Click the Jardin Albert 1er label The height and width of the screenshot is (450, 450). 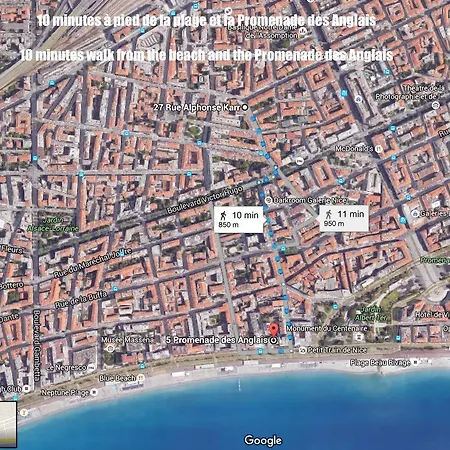[370, 313]
